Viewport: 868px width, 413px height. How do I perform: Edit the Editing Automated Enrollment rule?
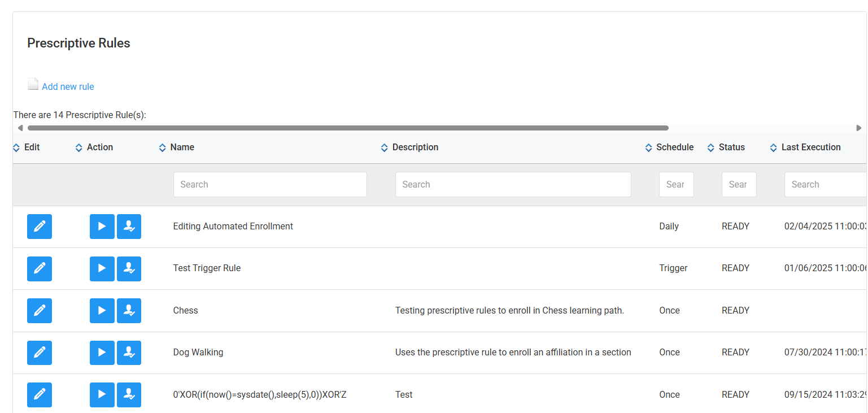[40, 227]
